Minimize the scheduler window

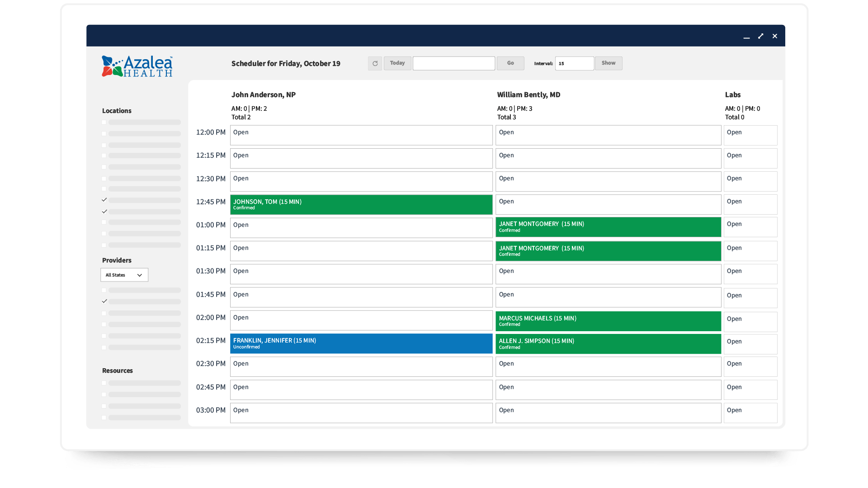(746, 36)
